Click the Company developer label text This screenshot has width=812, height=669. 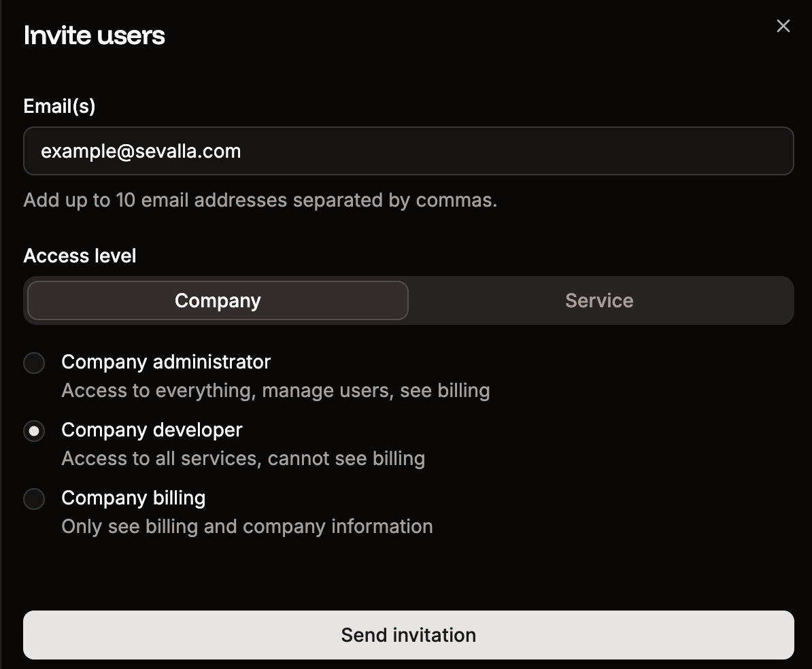(152, 430)
